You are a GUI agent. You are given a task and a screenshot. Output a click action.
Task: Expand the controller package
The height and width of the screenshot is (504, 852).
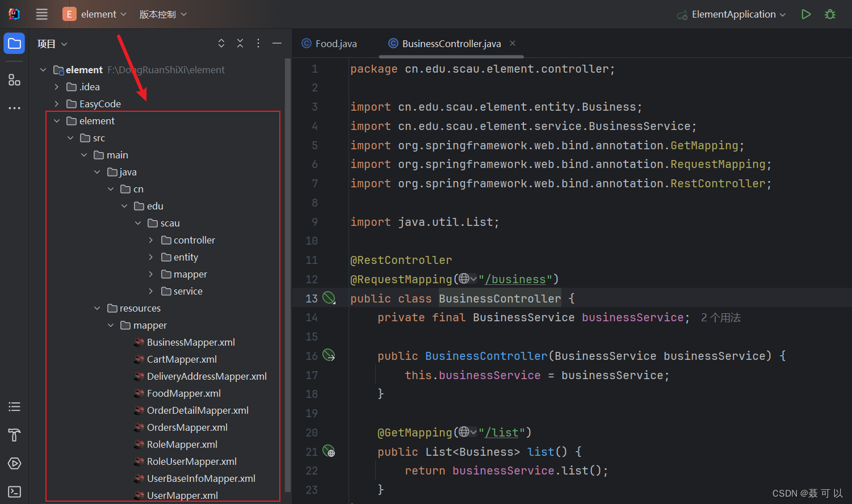pyautogui.click(x=151, y=240)
